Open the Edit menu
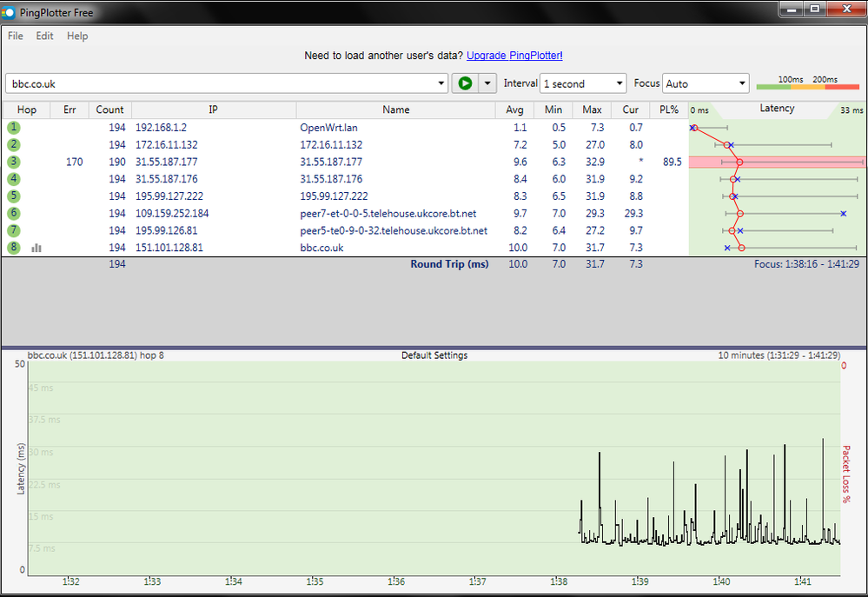This screenshot has width=868, height=597. tap(44, 36)
